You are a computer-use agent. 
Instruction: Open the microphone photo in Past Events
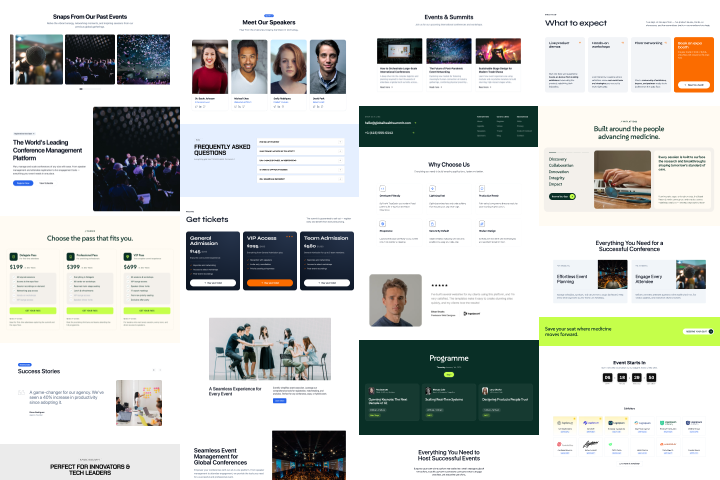[37, 59]
